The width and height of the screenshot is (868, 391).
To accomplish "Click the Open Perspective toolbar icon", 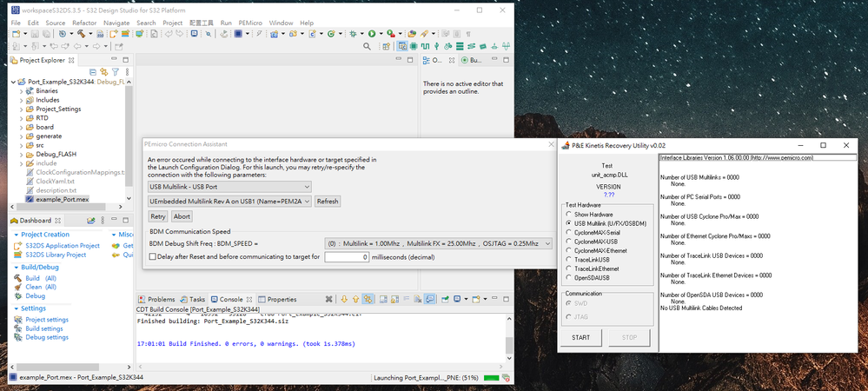I will [x=387, y=47].
